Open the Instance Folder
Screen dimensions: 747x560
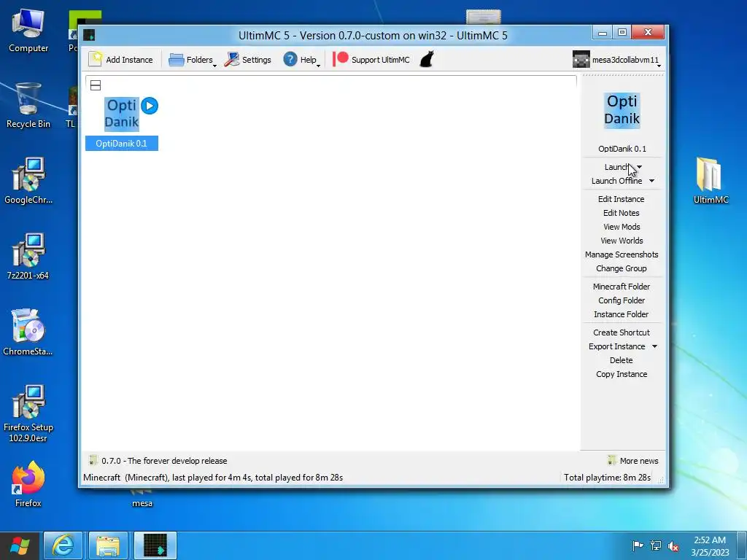(622, 314)
